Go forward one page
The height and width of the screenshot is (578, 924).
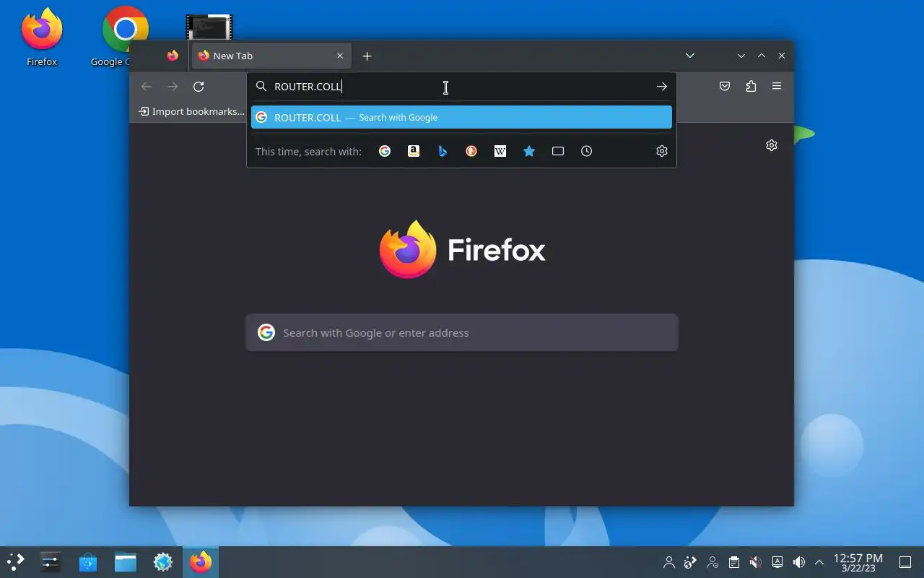[x=173, y=87]
